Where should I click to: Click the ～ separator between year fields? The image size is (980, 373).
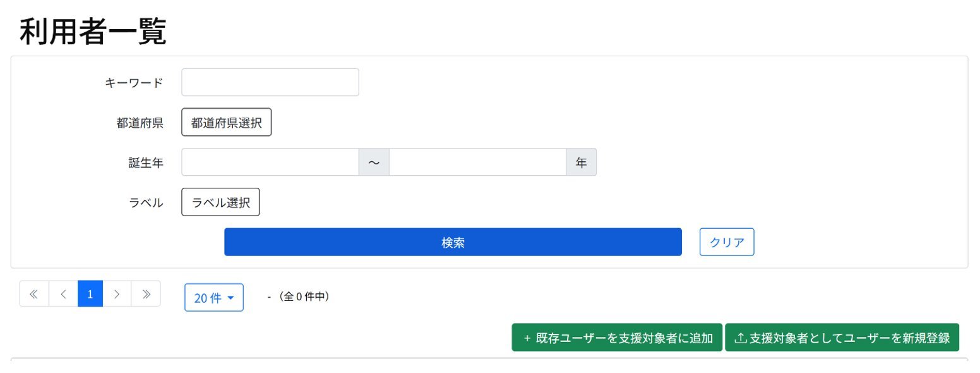coord(374,162)
